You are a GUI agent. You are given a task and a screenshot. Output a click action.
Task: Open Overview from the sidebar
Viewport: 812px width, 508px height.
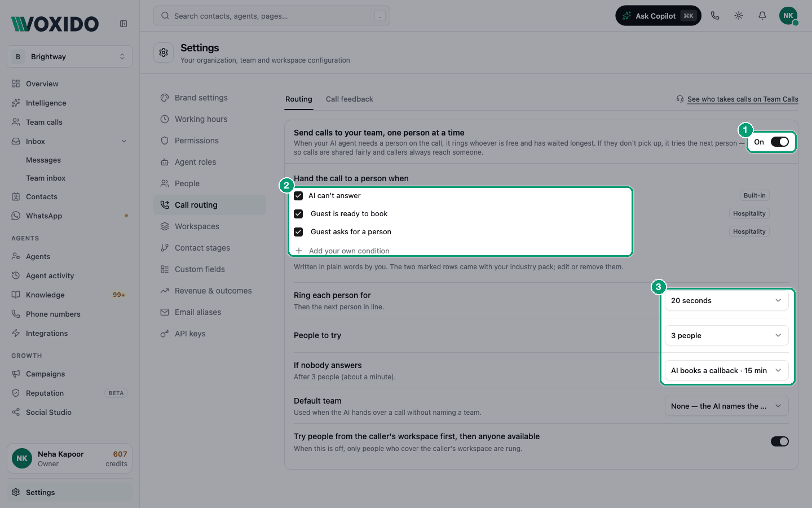pyautogui.click(x=69, y=84)
